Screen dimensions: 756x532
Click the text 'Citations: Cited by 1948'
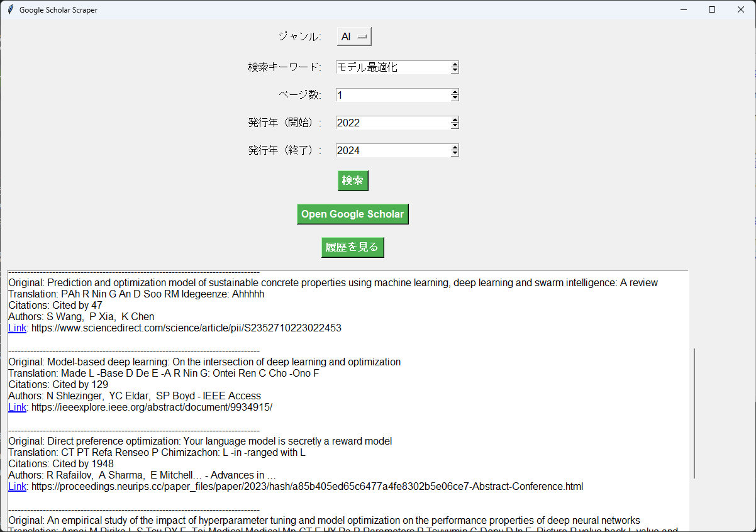[61, 464]
